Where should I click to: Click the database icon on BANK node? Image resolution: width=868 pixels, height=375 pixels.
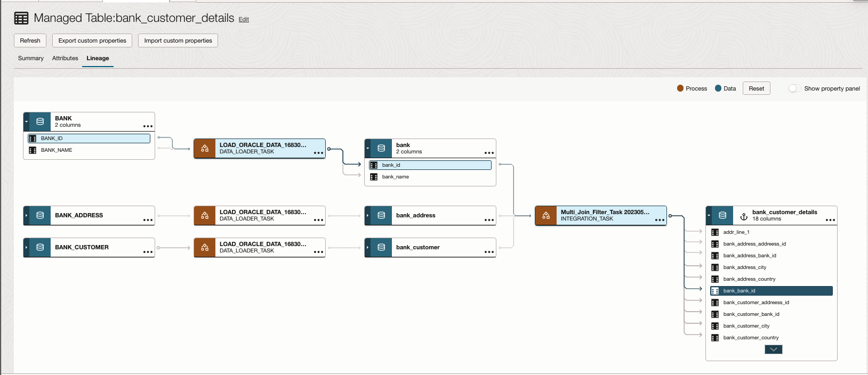coord(40,121)
